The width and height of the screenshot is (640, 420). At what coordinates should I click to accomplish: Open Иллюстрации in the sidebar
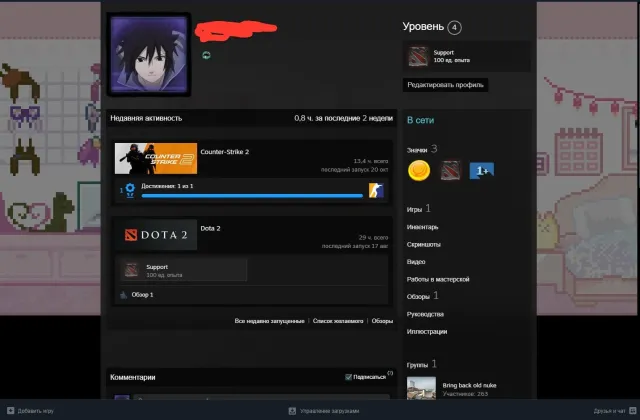point(427,331)
